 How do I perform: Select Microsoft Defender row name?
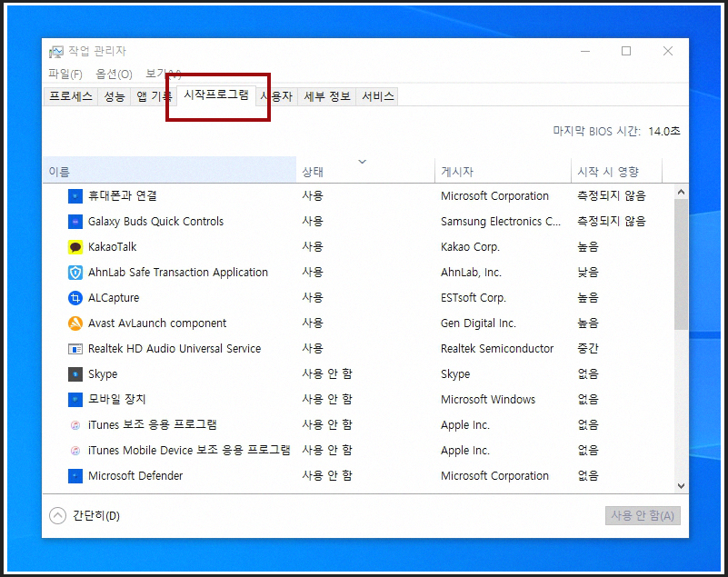[x=135, y=476]
